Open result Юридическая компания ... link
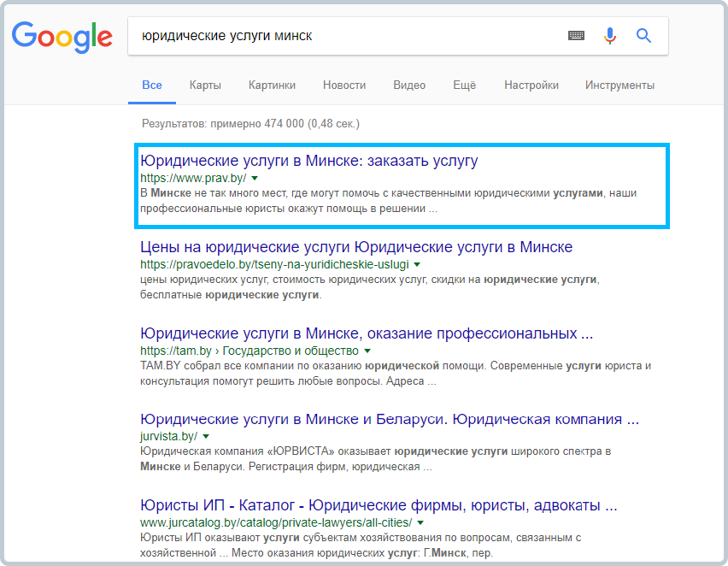The width and height of the screenshot is (728, 566). (390, 420)
